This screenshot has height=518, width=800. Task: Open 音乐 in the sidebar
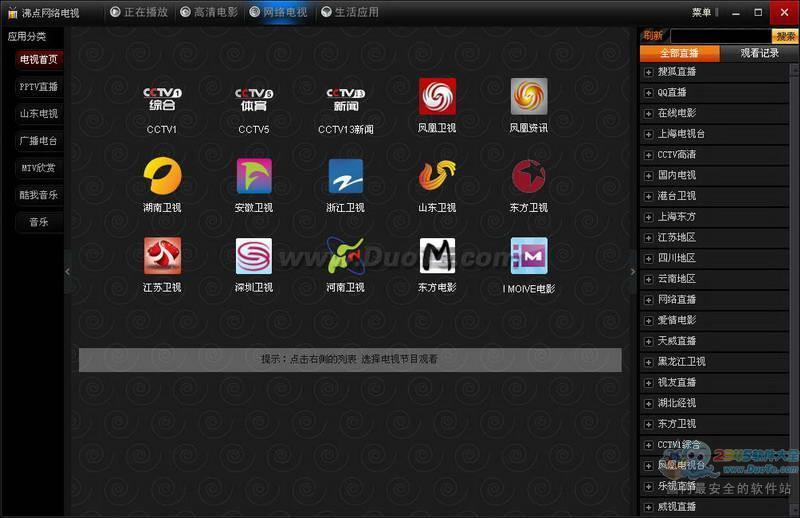(39, 222)
